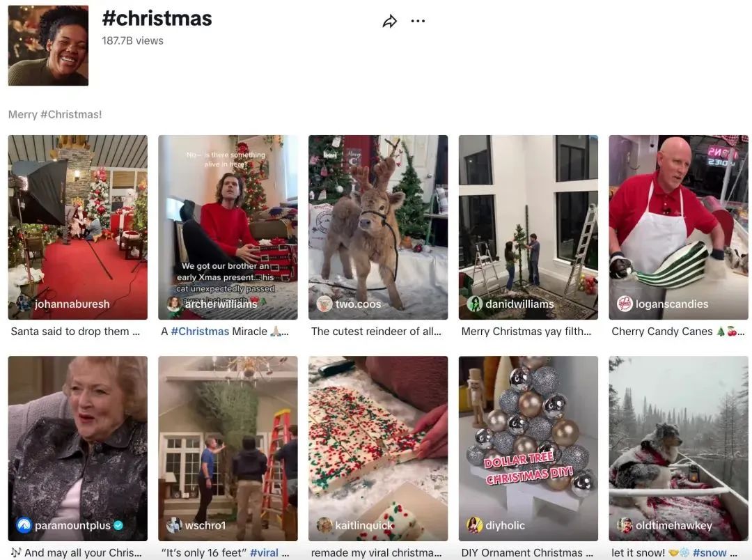Click the two.coos profile avatar
The image size is (752, 560).
point(324,304)
